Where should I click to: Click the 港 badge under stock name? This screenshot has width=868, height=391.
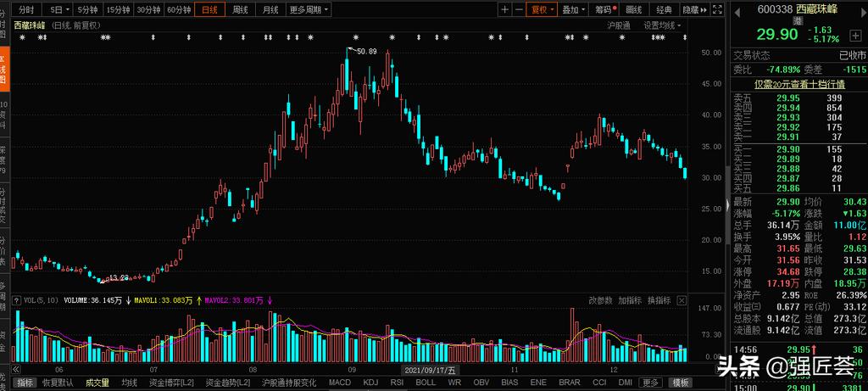tap(797, 21)
